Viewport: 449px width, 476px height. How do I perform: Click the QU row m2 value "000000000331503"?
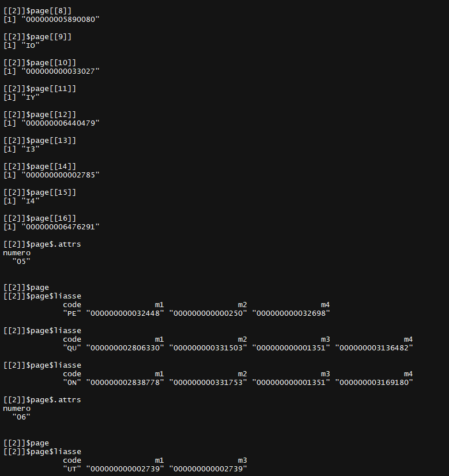[208, 348]
